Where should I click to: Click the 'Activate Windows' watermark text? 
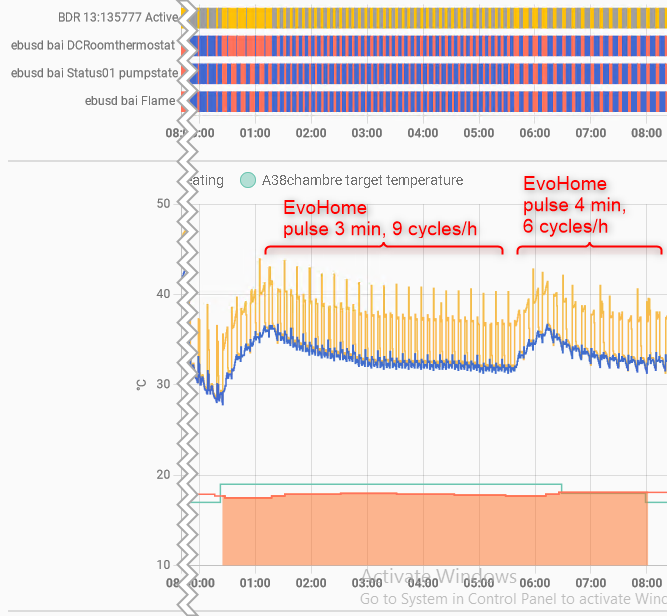[438, 577]
